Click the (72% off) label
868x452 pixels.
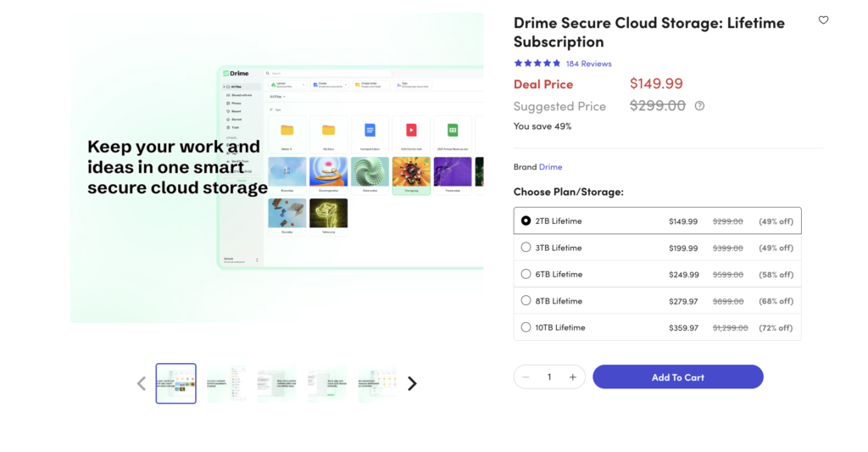tap(776, 328)
